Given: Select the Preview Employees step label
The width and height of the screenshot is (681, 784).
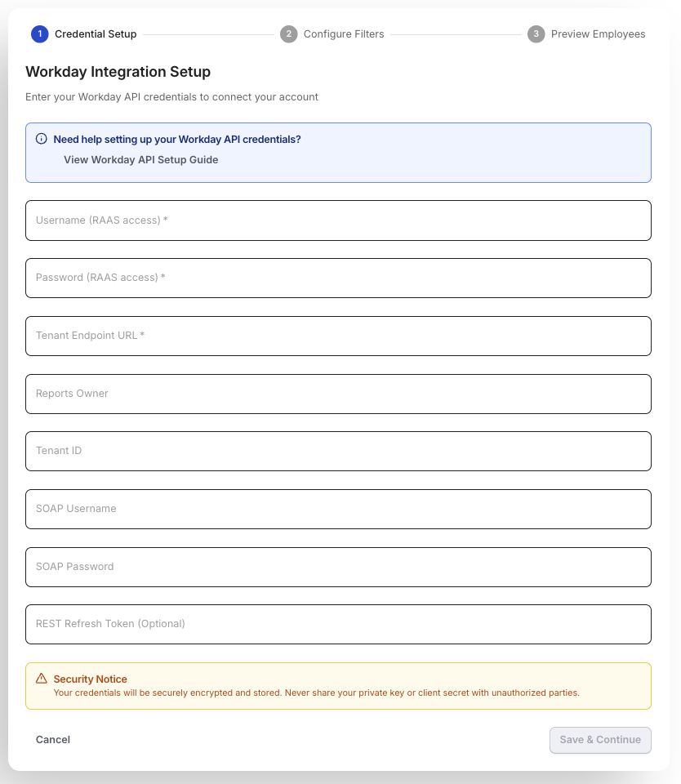Looking at the screenshot, I should tap(598, 34).
